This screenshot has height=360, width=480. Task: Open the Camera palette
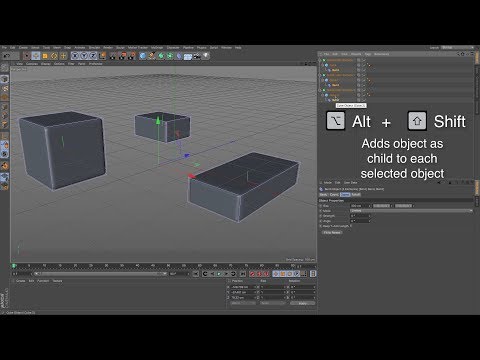[197, 56]
